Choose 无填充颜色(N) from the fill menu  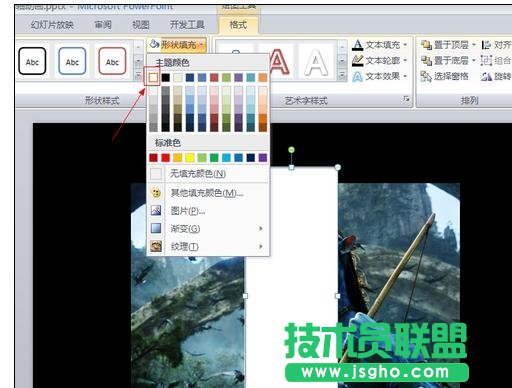(x=208, y=173)
